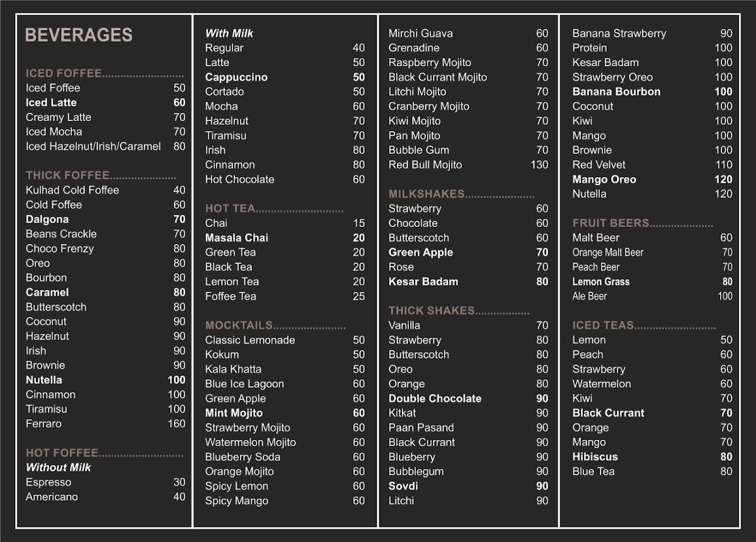This screenshot has width=756, height=542.
Task: Pick Espresso under Without Milk
Action: tap(49, 482)
